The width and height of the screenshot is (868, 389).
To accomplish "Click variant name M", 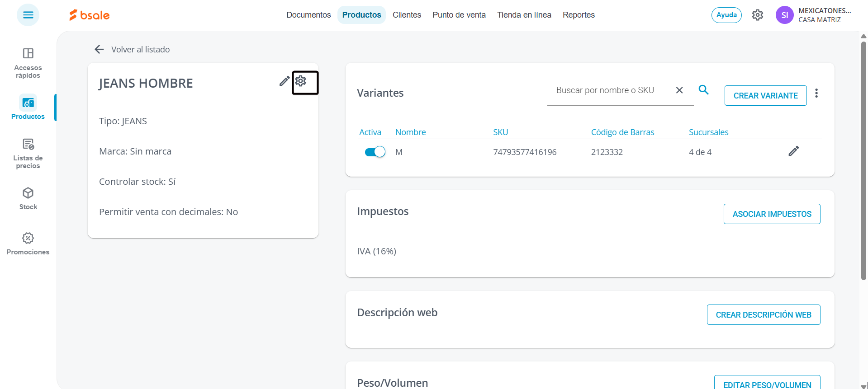I will [x=399, y=152].
